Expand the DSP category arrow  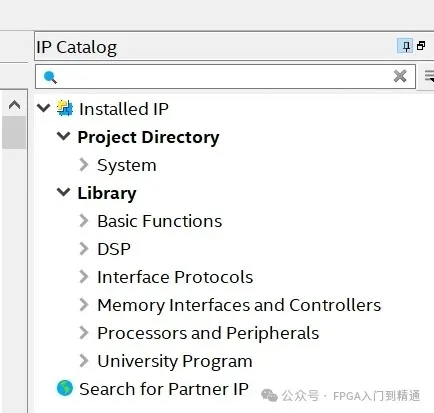pyautogui.click(x=84, y=249)
